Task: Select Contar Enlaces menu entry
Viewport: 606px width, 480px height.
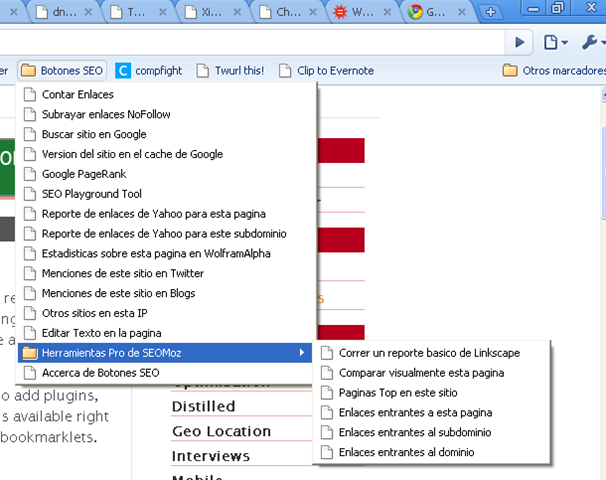Action: [x=167, y=94]
